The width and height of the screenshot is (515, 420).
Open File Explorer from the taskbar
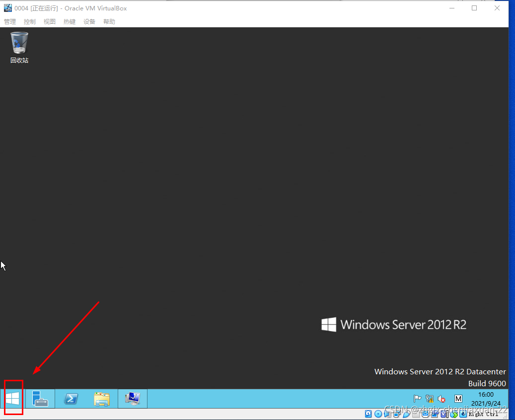click(x=102, y=399)
